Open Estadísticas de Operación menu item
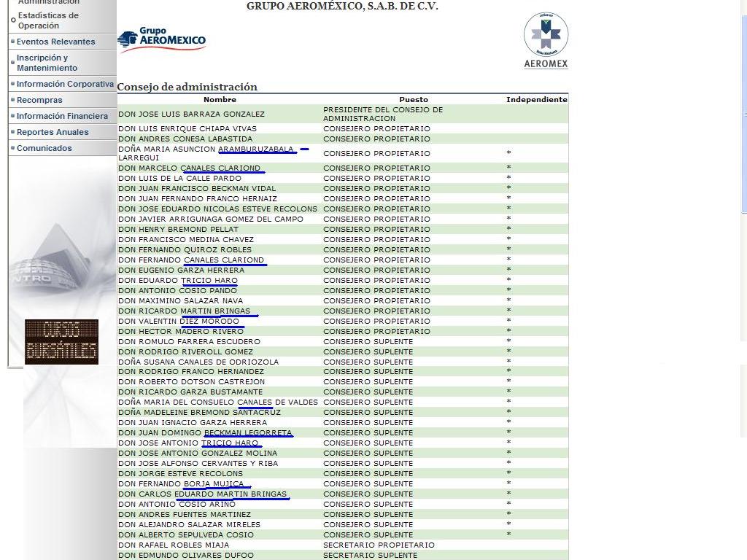The height and width of the screenshot is (560, 747). [48, 20]
